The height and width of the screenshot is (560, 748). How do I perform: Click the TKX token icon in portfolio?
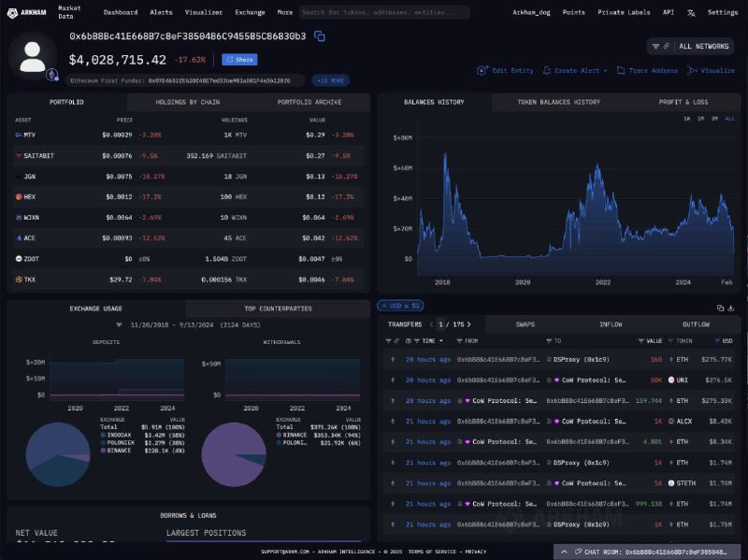point(19,280)
